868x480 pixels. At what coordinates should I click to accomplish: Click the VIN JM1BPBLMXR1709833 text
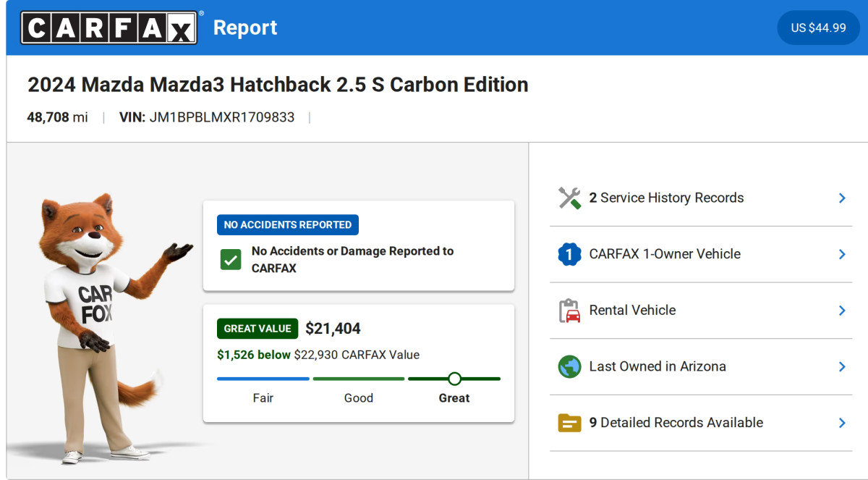(207, 117)
